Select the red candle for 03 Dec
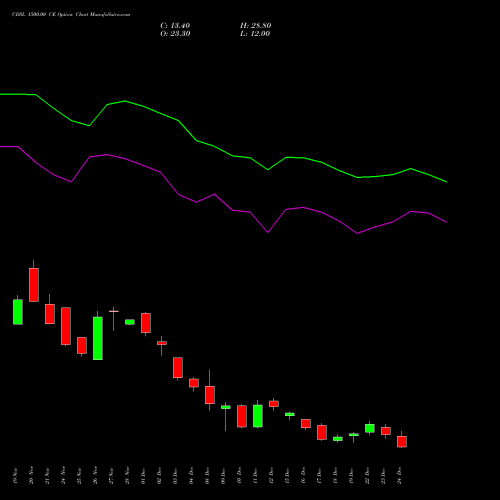 tap(178, 367)
